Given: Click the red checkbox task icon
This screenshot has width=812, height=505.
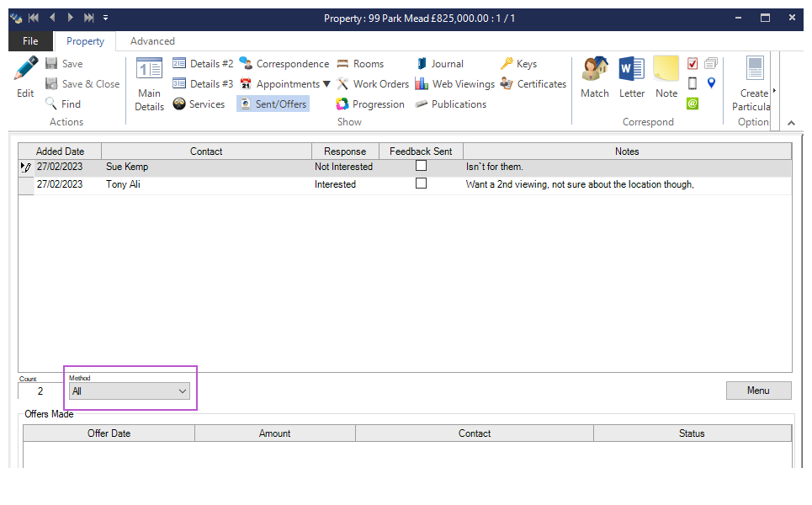Looking at the screenshot, I should 693,63.
